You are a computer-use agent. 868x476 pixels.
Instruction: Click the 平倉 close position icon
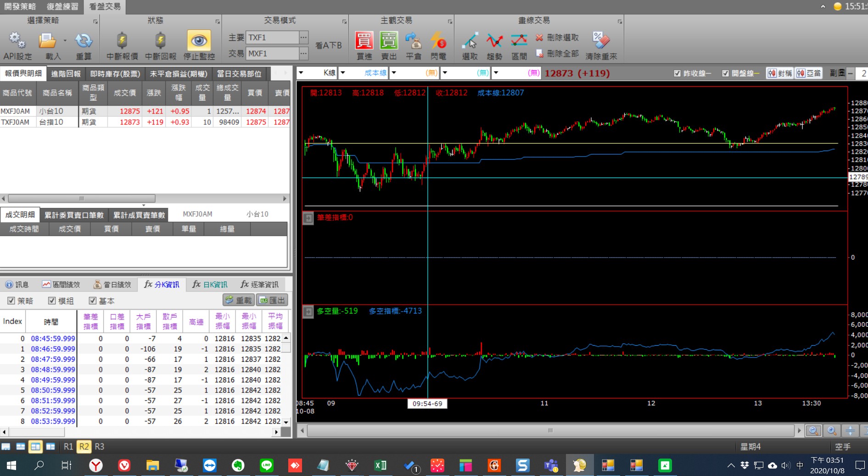pyautogui.click(x=414, y=40)
